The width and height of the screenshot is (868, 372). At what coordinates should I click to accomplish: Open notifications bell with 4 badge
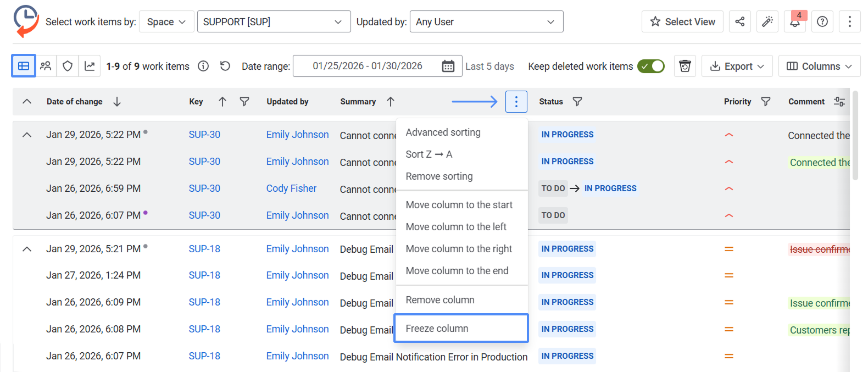795,22
